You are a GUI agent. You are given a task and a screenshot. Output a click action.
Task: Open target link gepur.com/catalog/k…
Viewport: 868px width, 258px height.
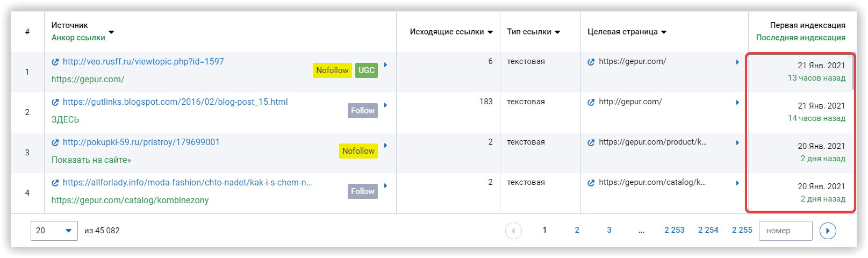tap(652, 183)
